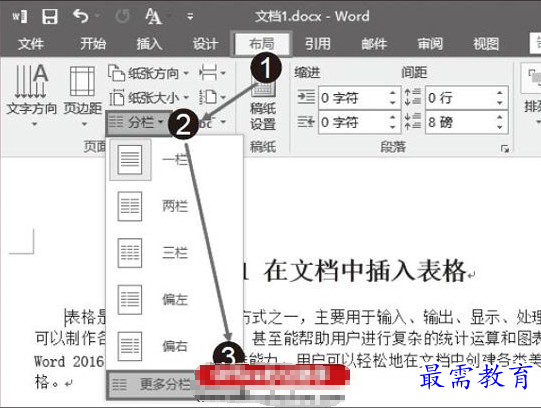
Task: Click the left indent icon
Action: 306,97
